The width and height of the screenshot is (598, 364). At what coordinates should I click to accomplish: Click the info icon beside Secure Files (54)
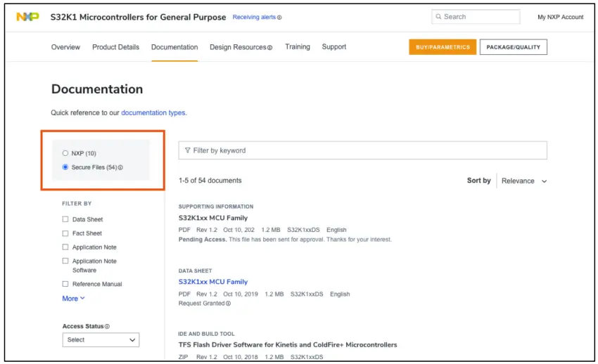tap(120, 167)
